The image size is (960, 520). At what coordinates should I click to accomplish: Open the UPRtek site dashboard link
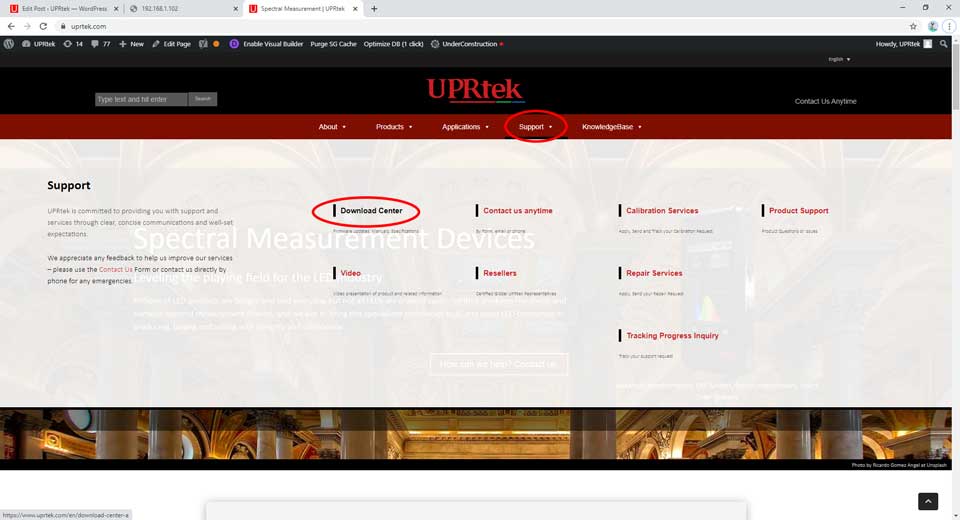(39, 44)
